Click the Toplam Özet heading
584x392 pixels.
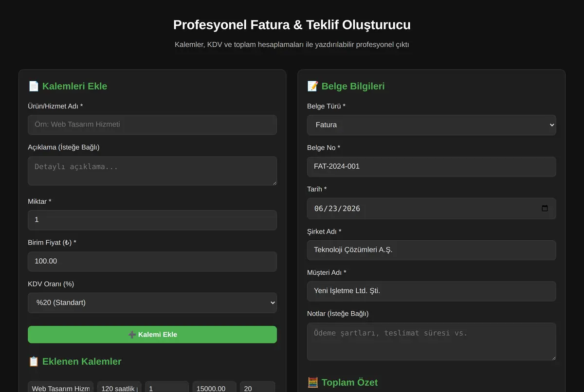point(343,382)
